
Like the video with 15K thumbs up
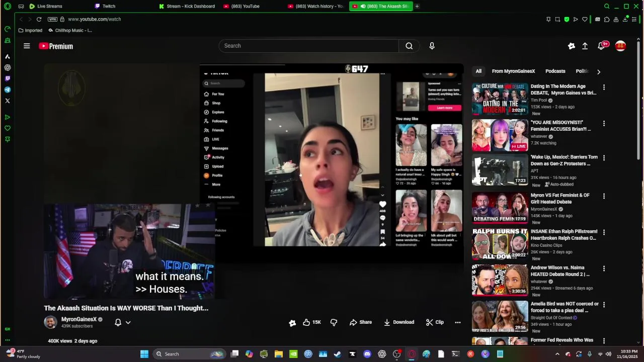pyautogui.click(x=311, y=322)
